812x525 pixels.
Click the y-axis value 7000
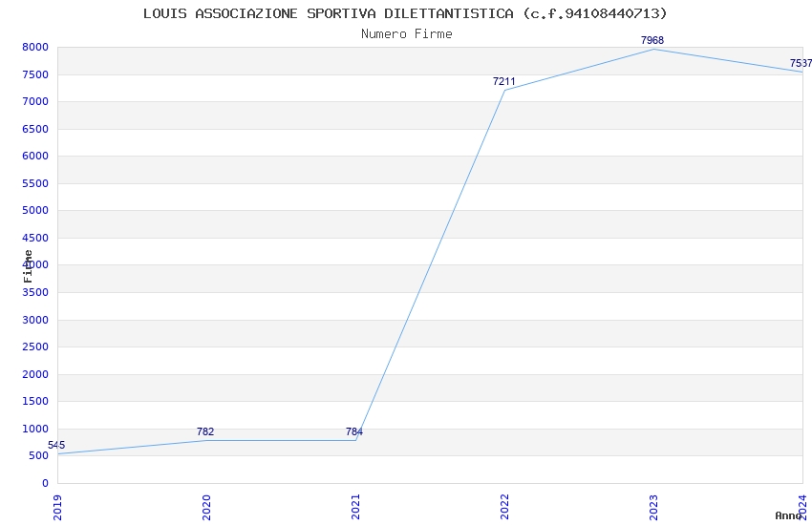click(35, 102)
